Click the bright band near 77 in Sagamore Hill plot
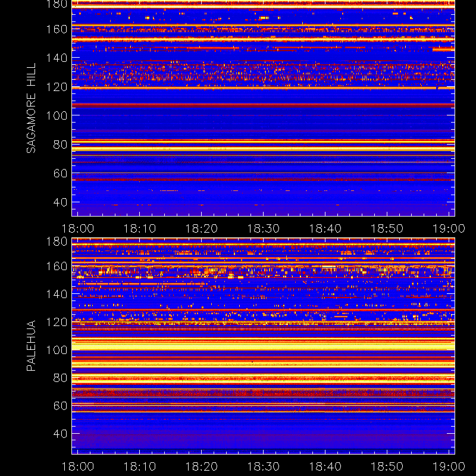 click(x=263, y=149)
